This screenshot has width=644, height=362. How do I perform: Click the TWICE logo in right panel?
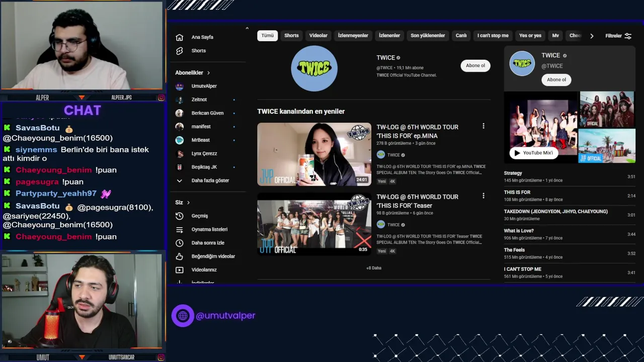(x=522, y=63)
